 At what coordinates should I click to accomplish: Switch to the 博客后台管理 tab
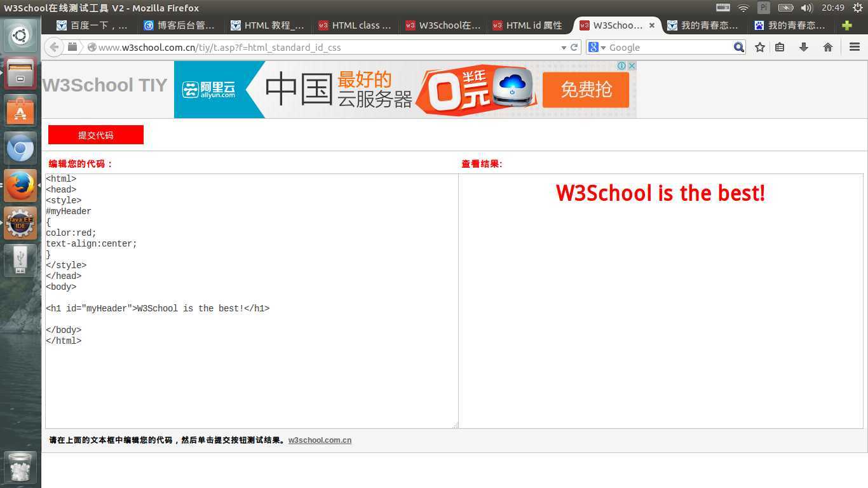[180, 25]
